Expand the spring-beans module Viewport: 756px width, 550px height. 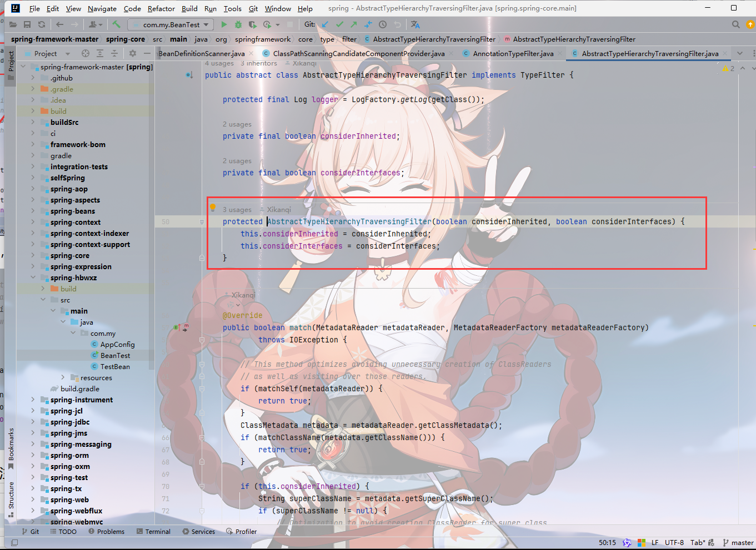[x=33, y=211]
